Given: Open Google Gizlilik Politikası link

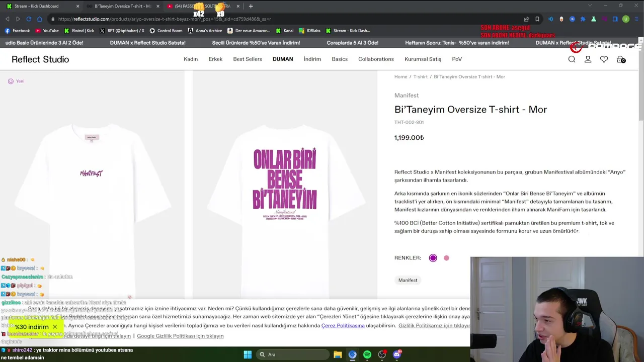Looking at the screenshot, I should (x=180, y=336).
